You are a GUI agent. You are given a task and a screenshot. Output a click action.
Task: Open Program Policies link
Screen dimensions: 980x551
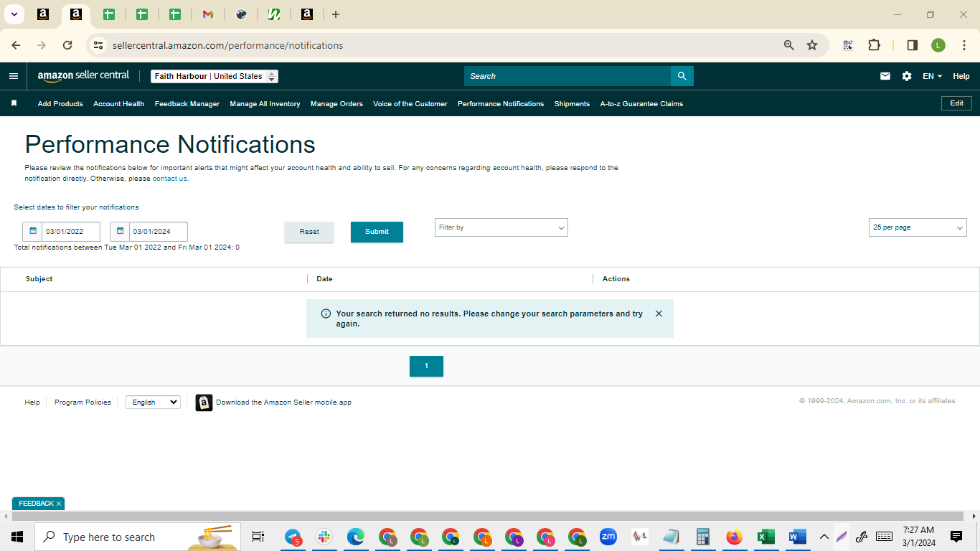click(83, 402)
